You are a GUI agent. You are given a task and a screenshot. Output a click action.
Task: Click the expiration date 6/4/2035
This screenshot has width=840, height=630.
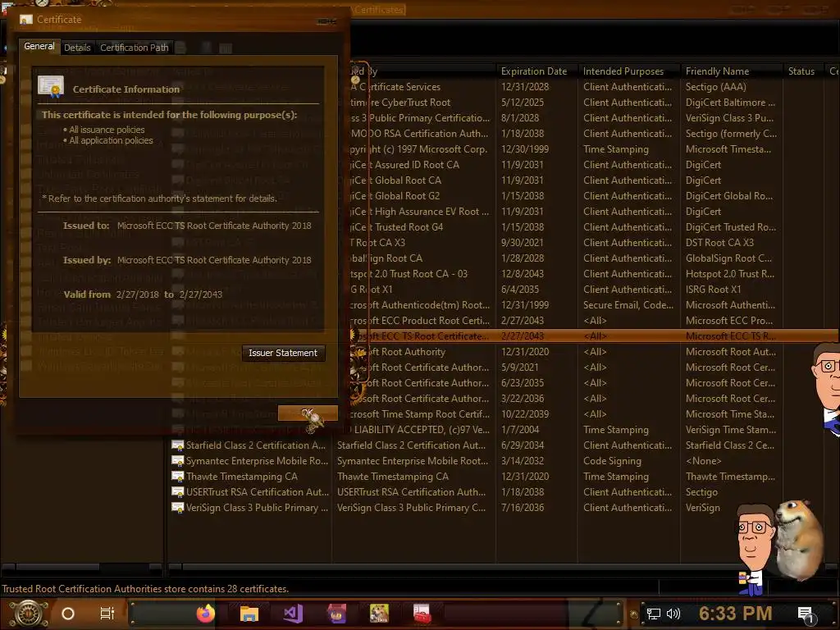pyautogui.click(x=519, y=290)
